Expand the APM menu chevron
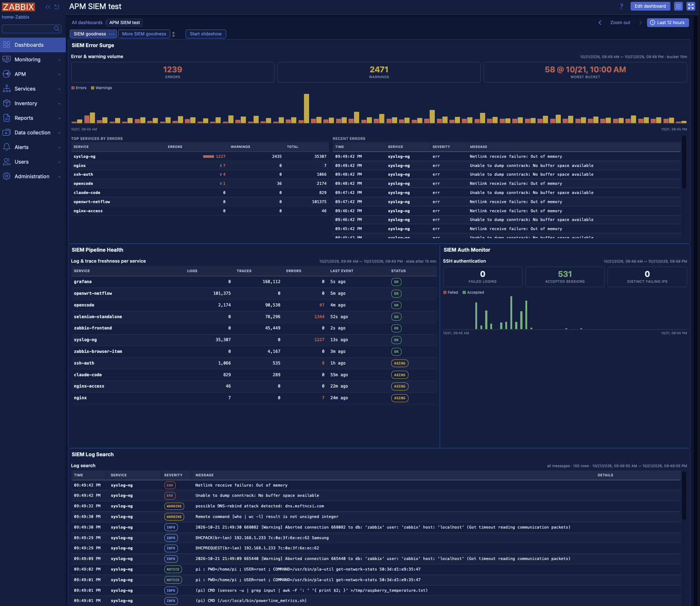This screenshot has width=700, height=606. [x=59, y=74]
